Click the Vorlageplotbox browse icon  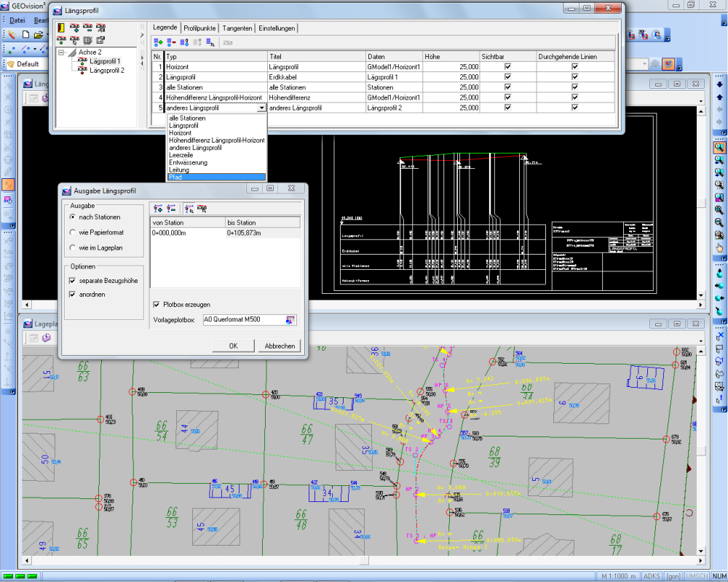click(290, 320)
